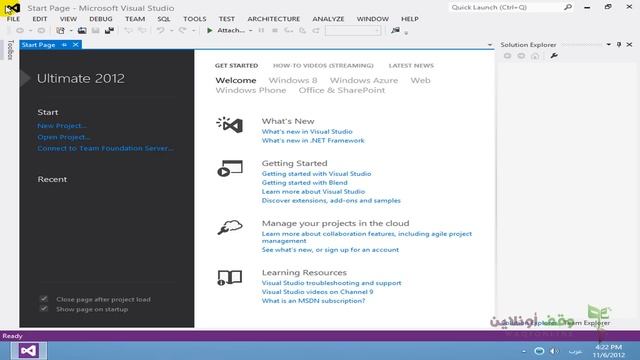Open the HELP menu

(410, 19)
